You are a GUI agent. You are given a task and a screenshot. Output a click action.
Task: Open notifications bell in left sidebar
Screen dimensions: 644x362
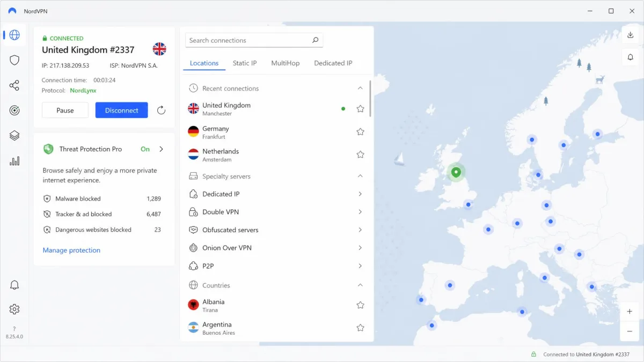[14, 285]
